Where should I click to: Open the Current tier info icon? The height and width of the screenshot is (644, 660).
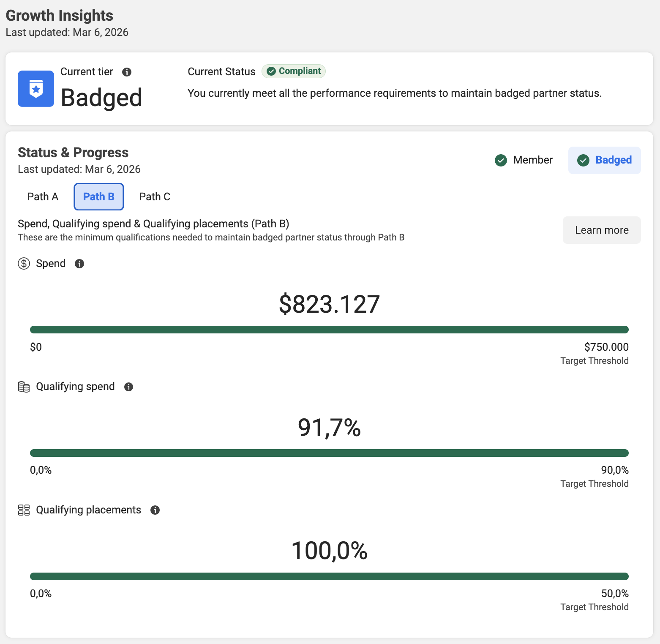point(127,72)
